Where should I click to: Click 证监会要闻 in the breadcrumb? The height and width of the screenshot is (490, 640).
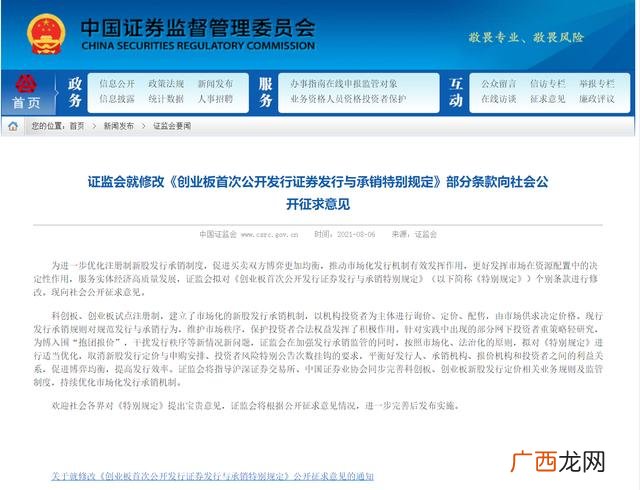172,126
